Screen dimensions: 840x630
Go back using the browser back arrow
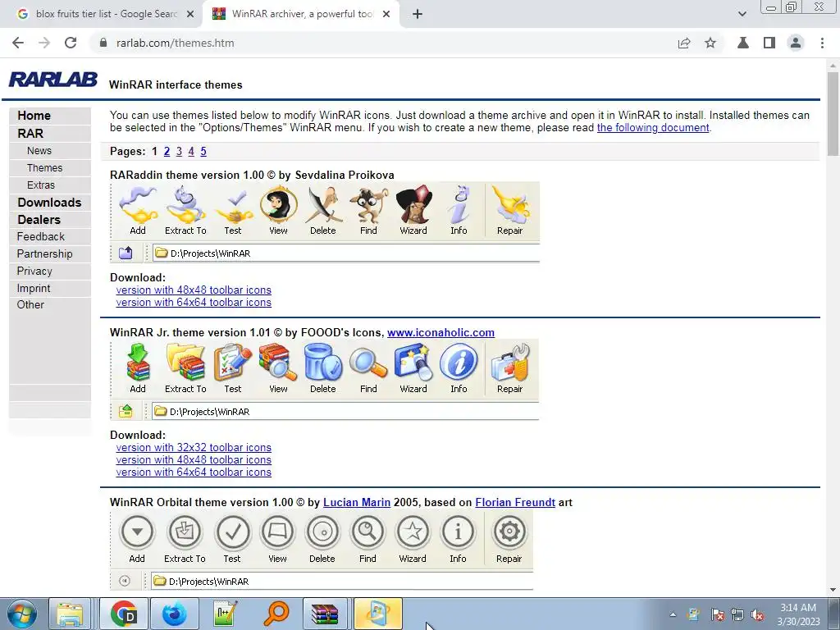click(18, 43)
